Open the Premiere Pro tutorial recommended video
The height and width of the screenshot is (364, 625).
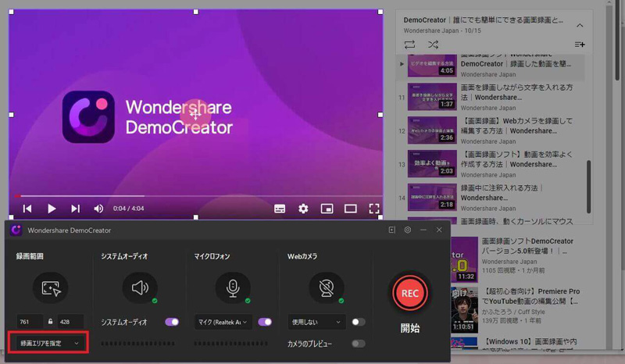[531, 296]
